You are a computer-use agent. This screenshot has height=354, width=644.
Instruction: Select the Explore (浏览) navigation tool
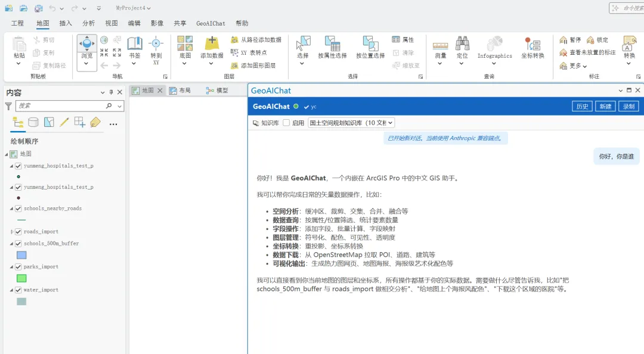(86, 43)
